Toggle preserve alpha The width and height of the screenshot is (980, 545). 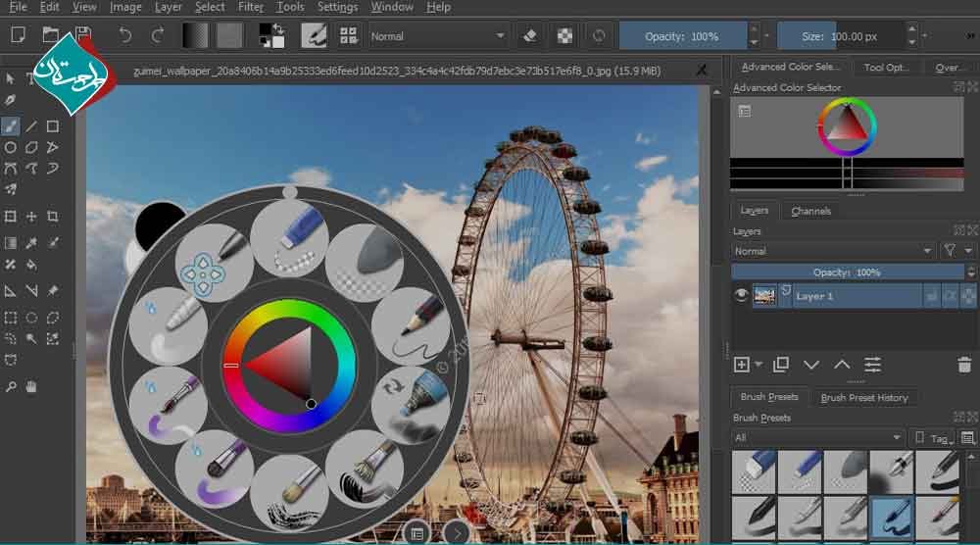pyautogui.click(x=564, y=36)
